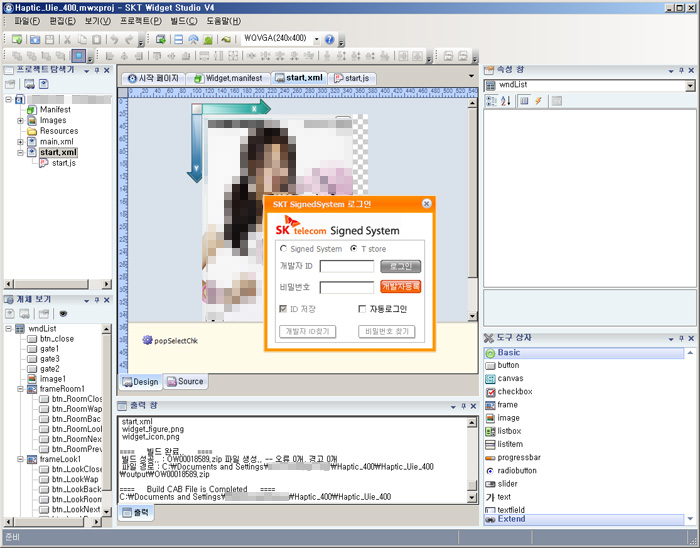
Task: Expand the main.xml node
Action: 20,142
